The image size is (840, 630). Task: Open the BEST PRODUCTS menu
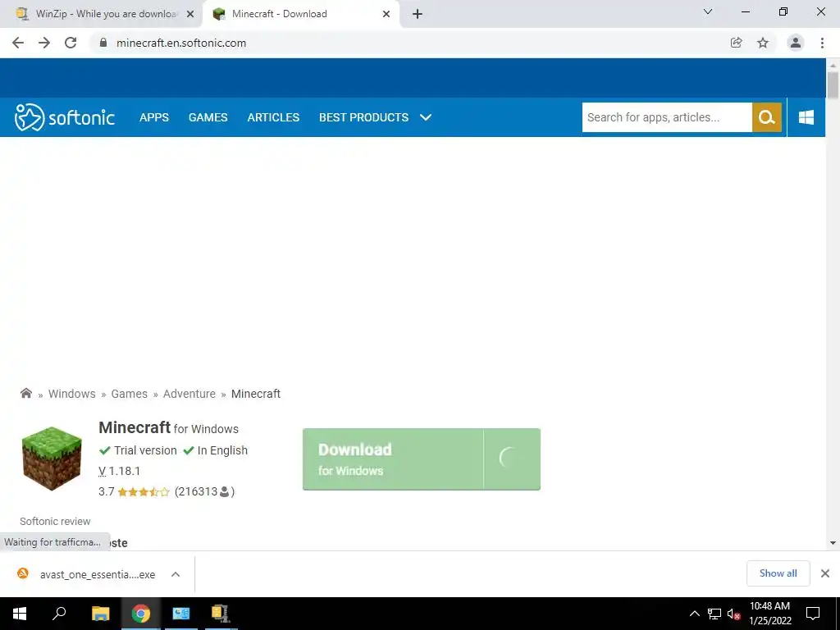pyautogui.click(x=363, y=117)
